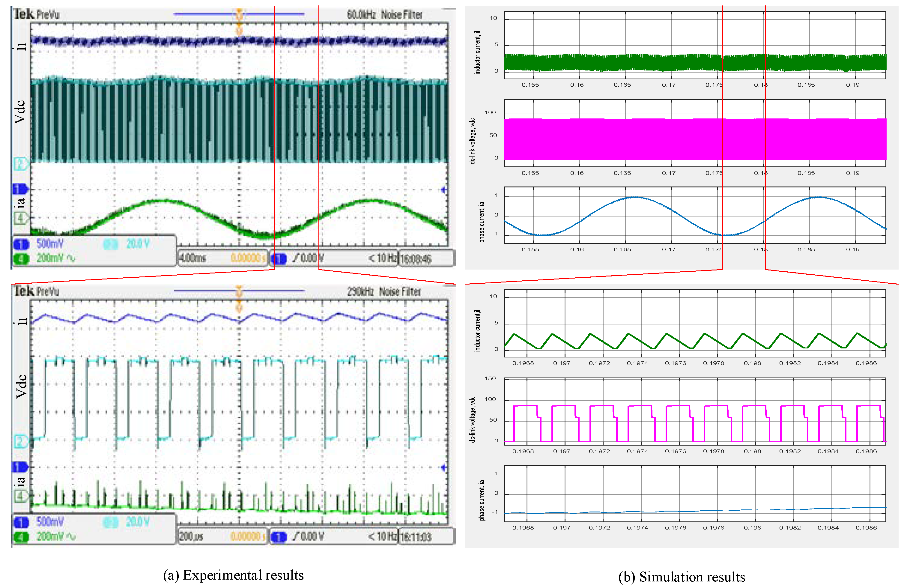Click the "(b) Simulation results" caption

click(682, 577)
